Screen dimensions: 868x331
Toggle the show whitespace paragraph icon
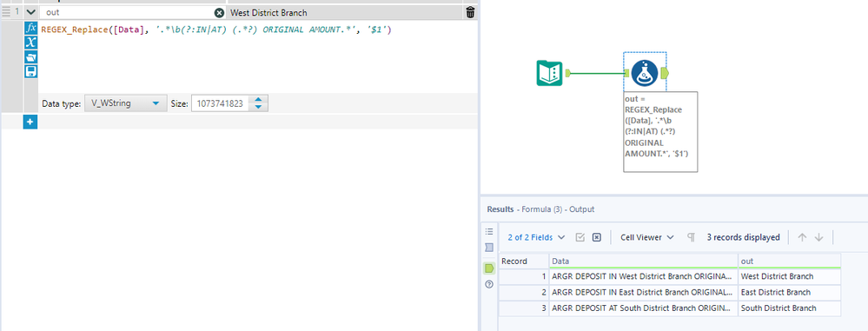(x=691, y=237)
